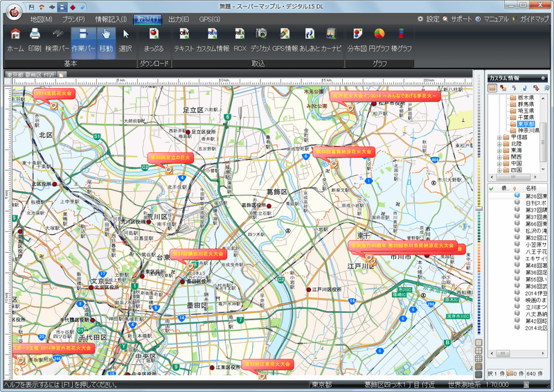Viewport: 554px width, 392px height.
Task: Select the 選択 arrow selection tool
Action: tap(125, 40)
